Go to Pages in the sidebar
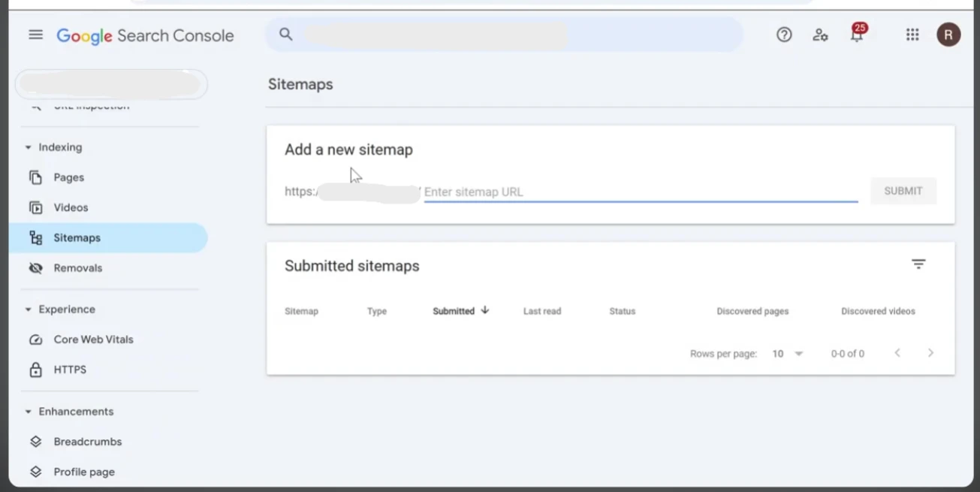 point(68,178)
